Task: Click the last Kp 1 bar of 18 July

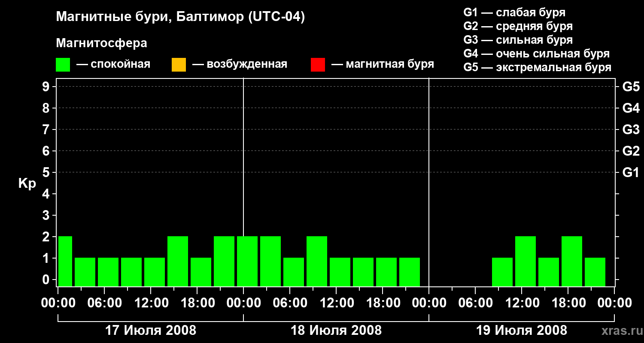Action: tap(410, 272)
